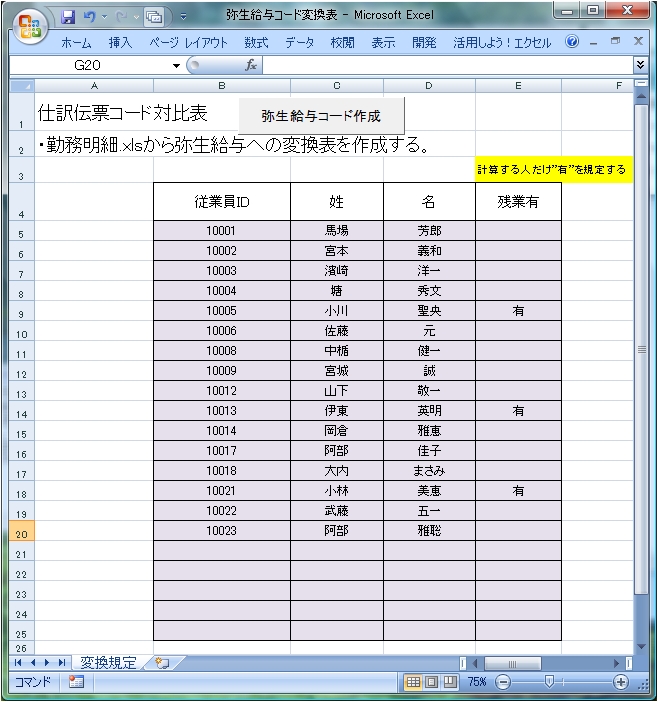Select the given-name cell まさみ
Viewport: 658px width, 702px height.
tap(429, 471)
